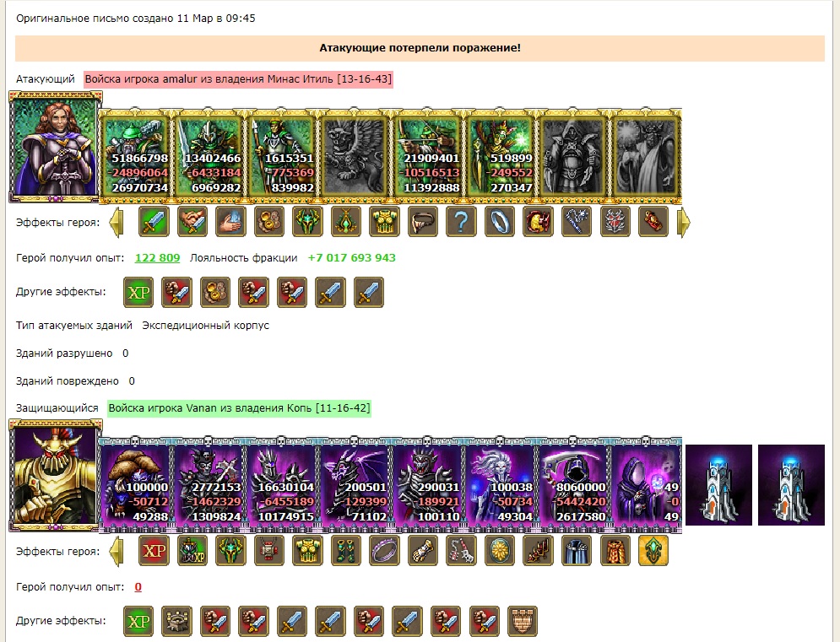This screenshot has width=840, height=642.
Task: Click the golden highlighted amulet defender effect icon
Action: tap(653, 550)
